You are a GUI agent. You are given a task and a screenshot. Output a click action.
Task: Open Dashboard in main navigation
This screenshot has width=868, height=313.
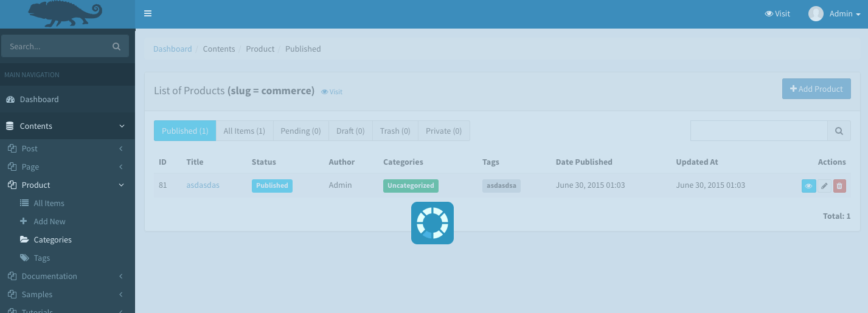(68, 99)
